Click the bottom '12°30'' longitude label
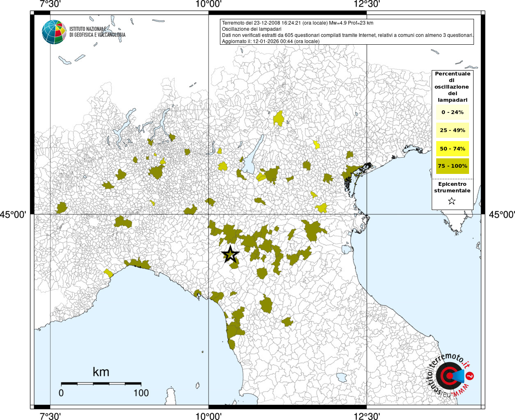Image resolution: width=515 pixels, height=420 pixels. pyautogui.click(x=367, y=416)
